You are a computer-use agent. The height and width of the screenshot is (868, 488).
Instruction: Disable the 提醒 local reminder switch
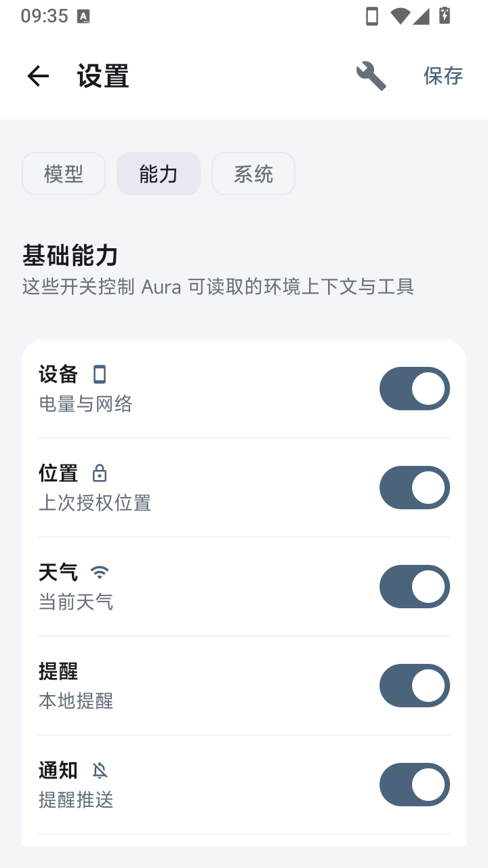point(415,686)
